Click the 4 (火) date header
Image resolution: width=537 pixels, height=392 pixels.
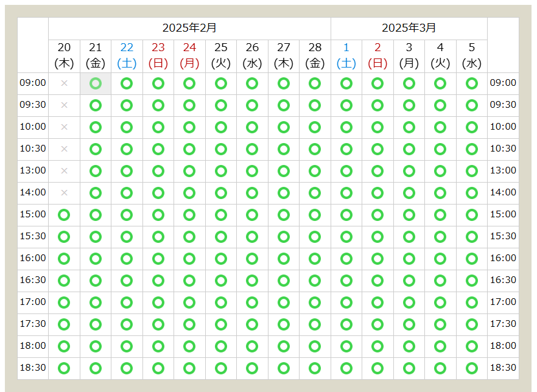[x=440, y=55]
